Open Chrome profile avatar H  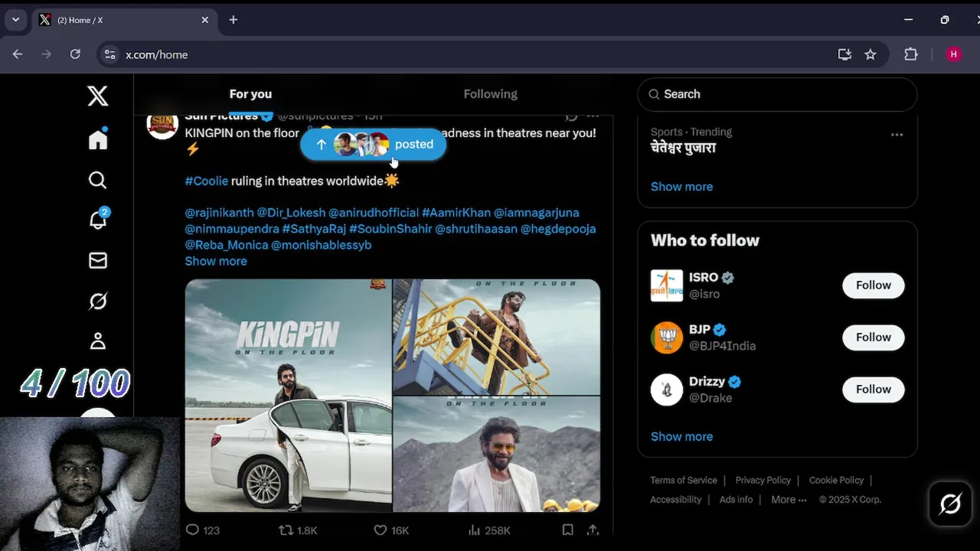(953, 54)
